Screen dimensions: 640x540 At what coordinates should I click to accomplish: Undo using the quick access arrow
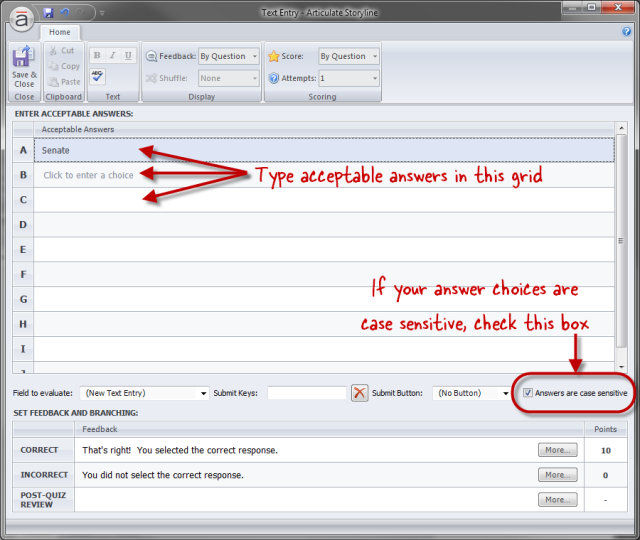pos(64,13)
